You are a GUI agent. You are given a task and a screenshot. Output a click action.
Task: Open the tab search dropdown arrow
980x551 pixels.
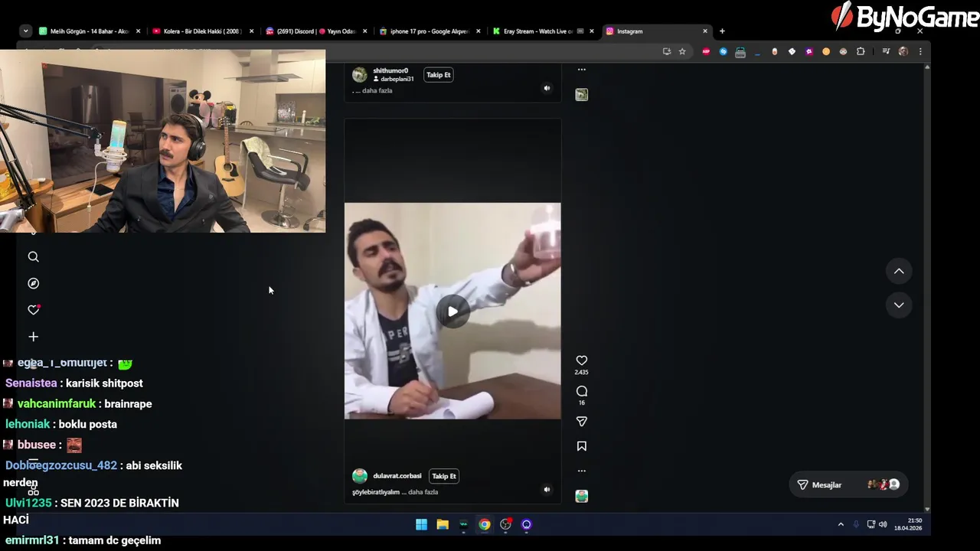[x=26, y=31]
